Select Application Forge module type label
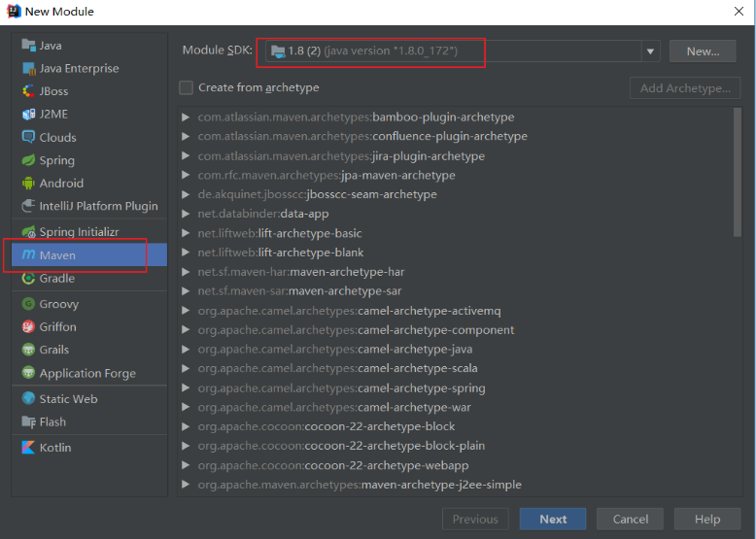 tap(87, 373)
